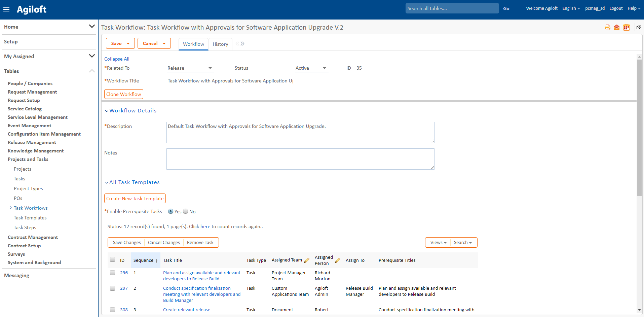This screenshot has width=644, height=317.
Task: Click the Cancel button
Action: 150,43
